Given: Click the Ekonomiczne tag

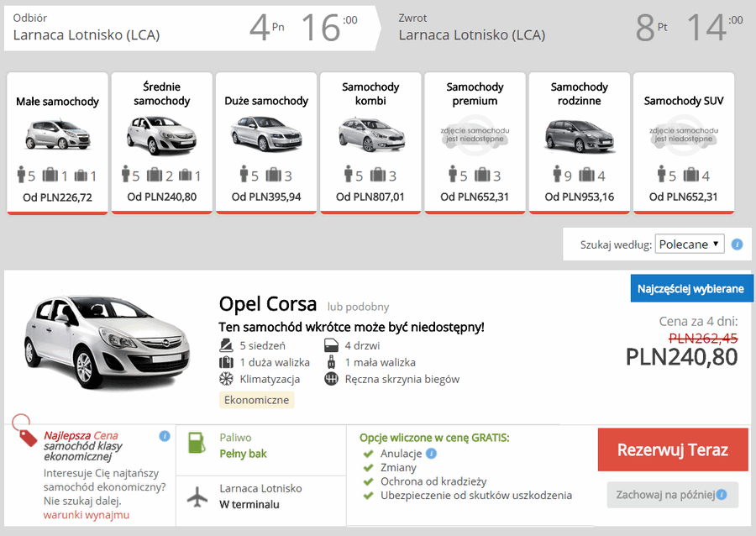Looking at the screenshot, I should coord(256,400).
